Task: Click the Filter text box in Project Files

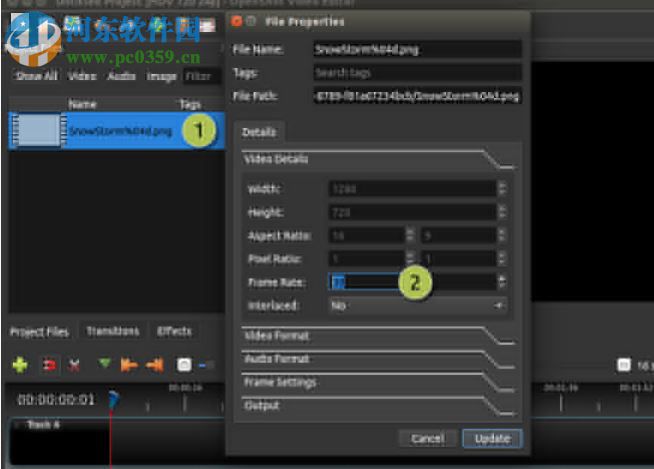Action: (202, 76)
